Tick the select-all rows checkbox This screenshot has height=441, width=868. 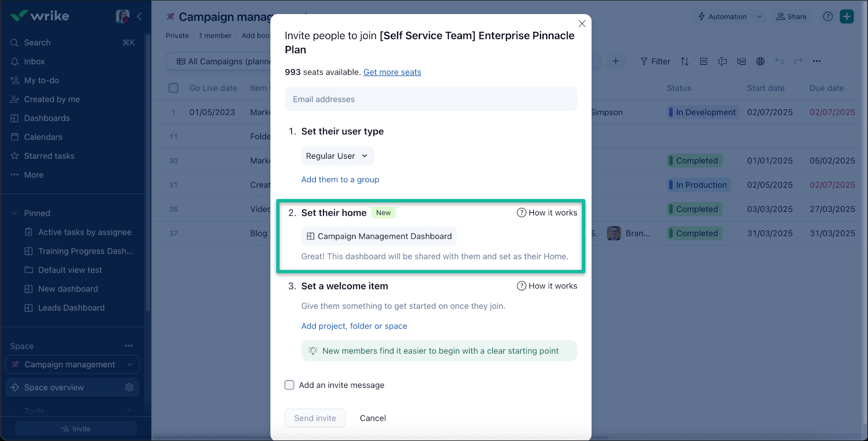click(173, 88)
